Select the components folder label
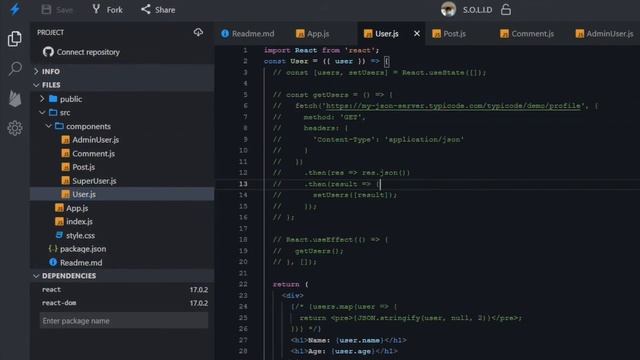The image size is (640, 360). (x=88, y=126)
